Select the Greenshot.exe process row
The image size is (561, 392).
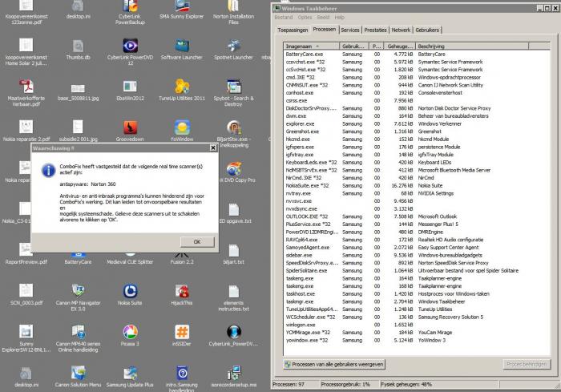(417, 131)
